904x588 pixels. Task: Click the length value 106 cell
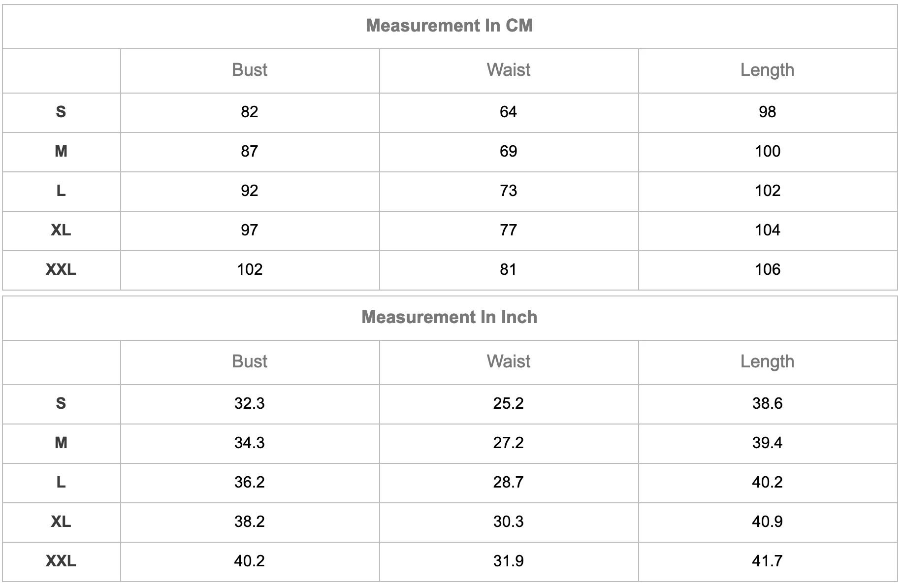[x=768, y=270]
